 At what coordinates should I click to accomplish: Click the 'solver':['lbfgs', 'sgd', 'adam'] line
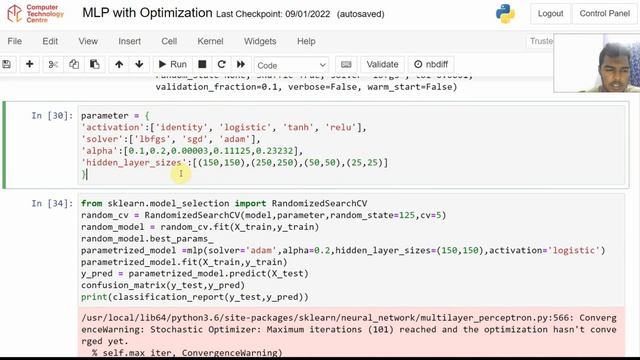coord(171,139)
